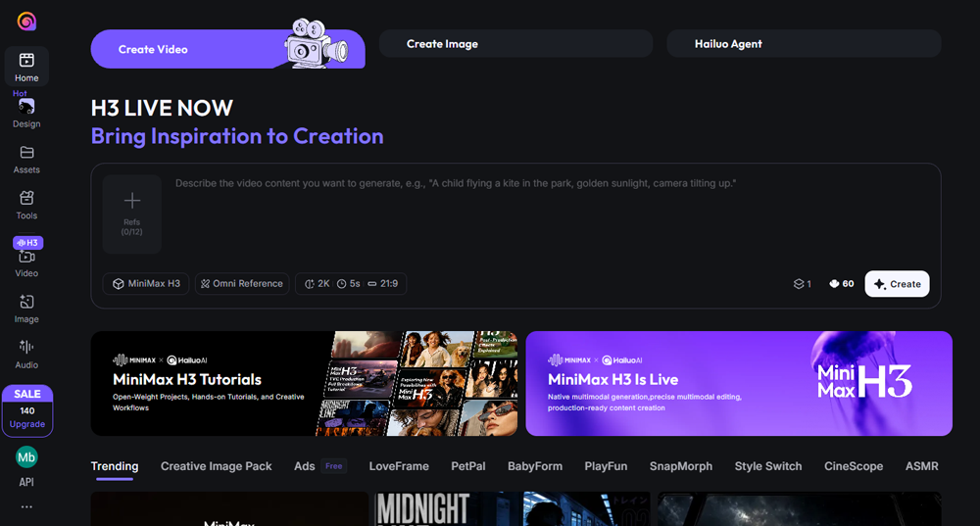Switch to the PlayFun tab
Image resolution: width=980 pixels, height=526 pixels.
coord(606,466)
